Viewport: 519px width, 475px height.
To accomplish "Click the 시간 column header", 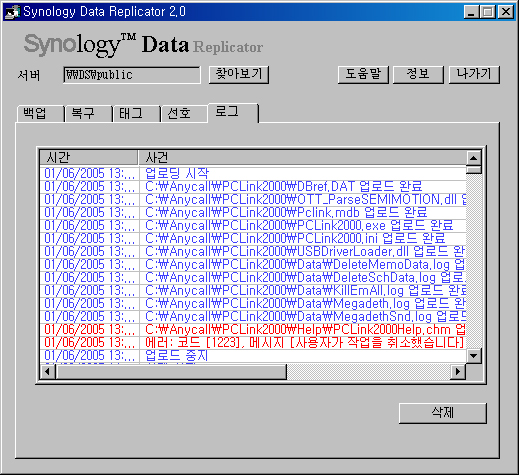I will pyautogui.click(x=88, y=157).
